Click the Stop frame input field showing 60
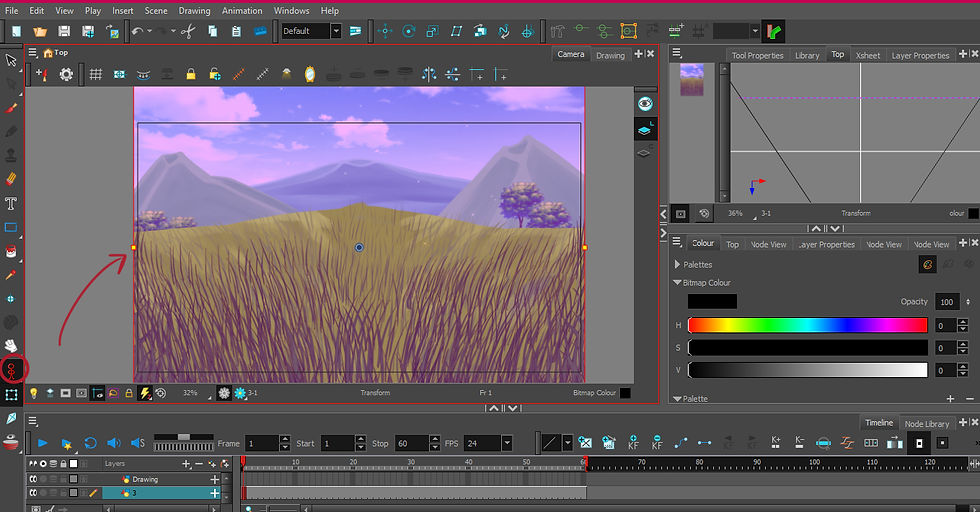 [411, 443]
